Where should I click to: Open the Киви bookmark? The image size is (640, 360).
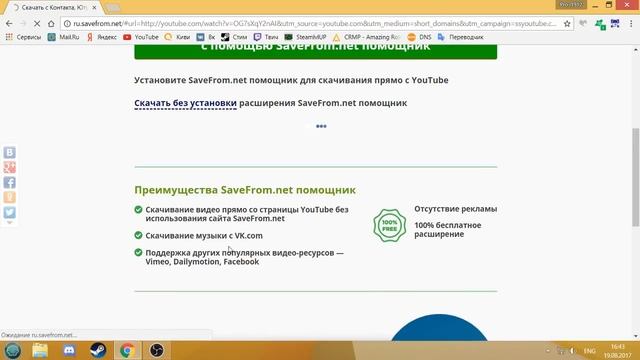click(x=177, y=37)
